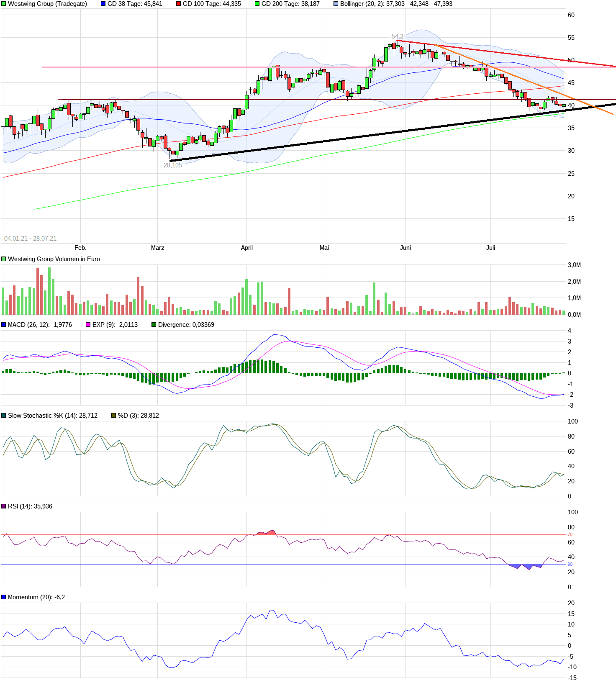Click the green Westwing Group legend swatch
Screen dimensions: 616x688
4,4
